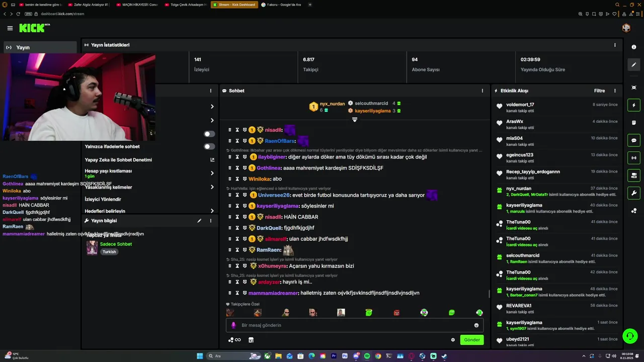Click the Turkish language tag
The width and height of the screenshot is (644, 362).
109,252
